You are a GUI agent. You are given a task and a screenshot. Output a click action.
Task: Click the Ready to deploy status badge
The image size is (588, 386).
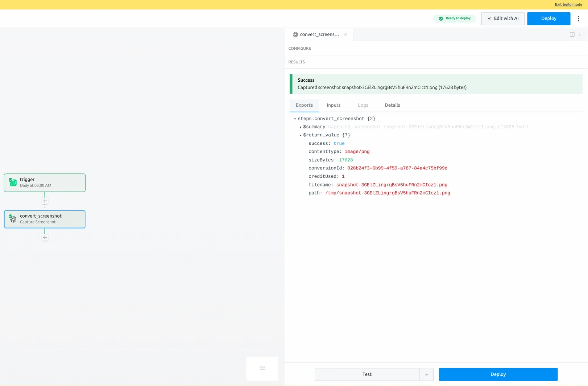tap(455, 19)
